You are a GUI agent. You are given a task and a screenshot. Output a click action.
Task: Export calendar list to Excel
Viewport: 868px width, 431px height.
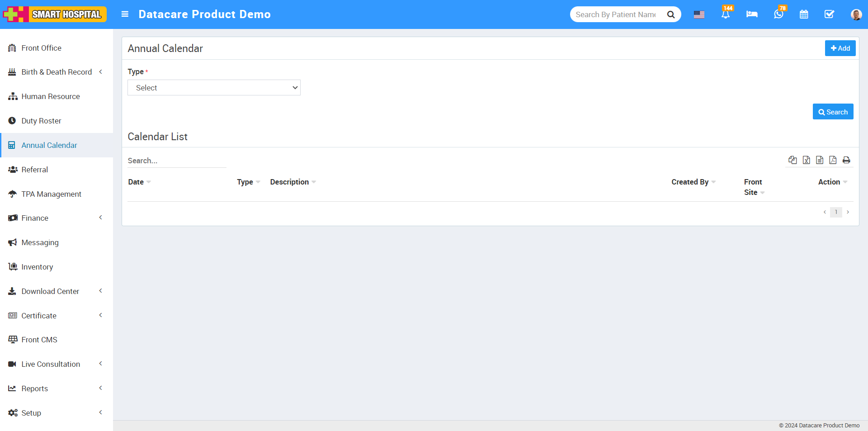click(807, 160)
